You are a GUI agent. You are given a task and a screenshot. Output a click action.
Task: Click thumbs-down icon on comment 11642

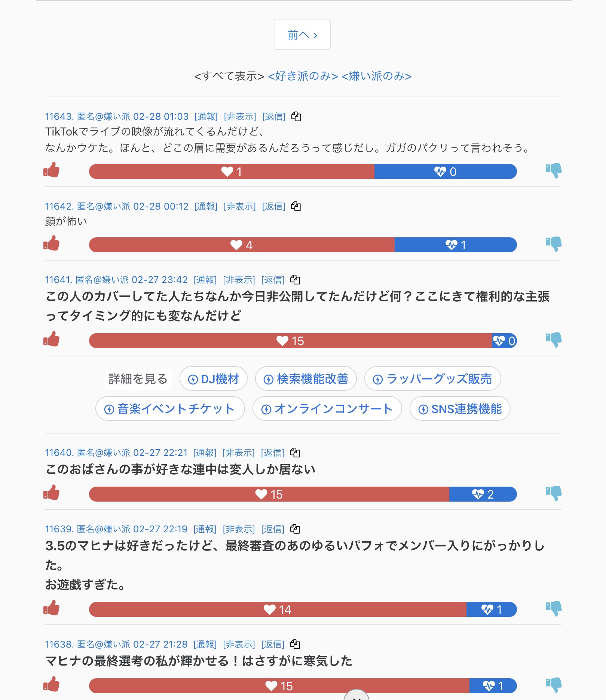554,244
